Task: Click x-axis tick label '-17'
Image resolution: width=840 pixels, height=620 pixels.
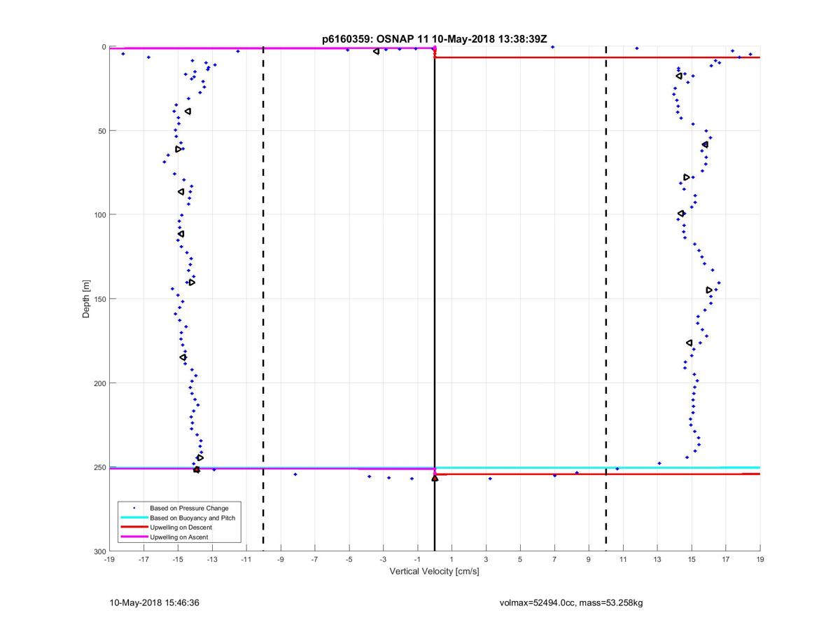Action: [x=143, y=560]
